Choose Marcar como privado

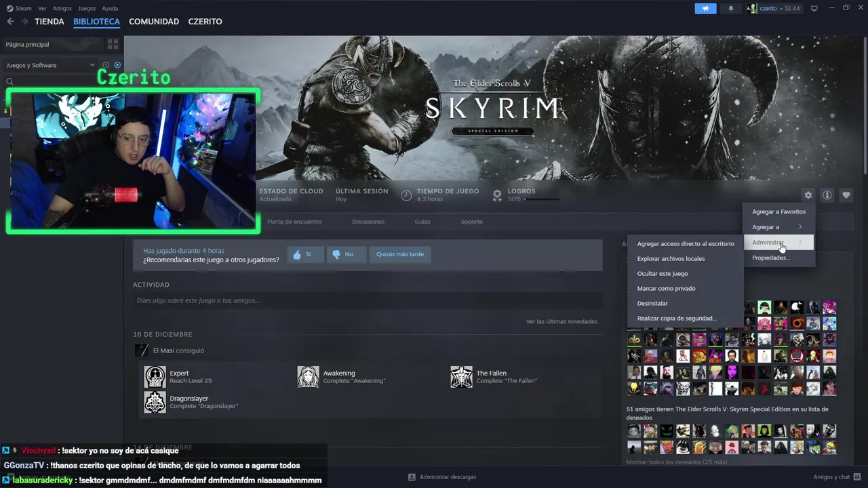[x=686, y=288]
